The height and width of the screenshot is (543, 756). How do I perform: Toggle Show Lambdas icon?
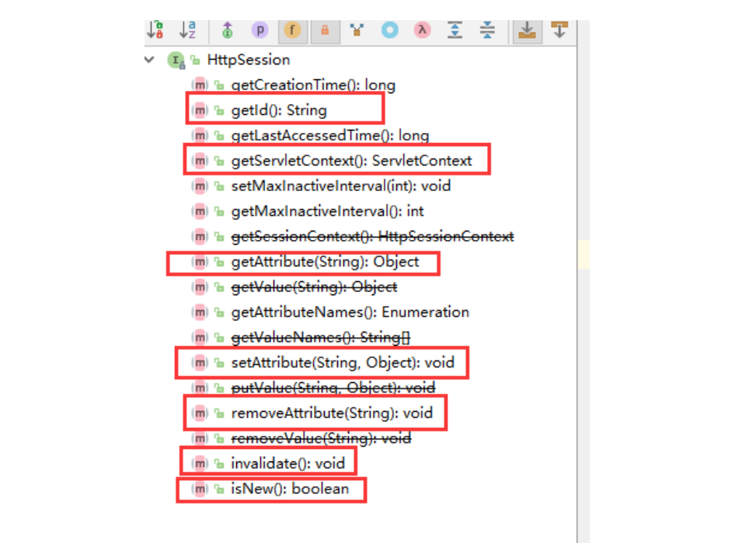click(423, 30)
